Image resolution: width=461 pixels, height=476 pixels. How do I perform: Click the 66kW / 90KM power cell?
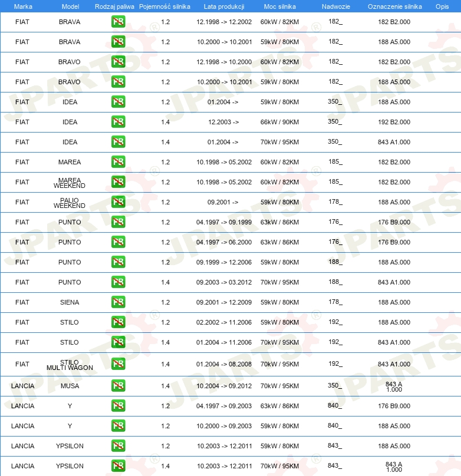pos(279,122)
